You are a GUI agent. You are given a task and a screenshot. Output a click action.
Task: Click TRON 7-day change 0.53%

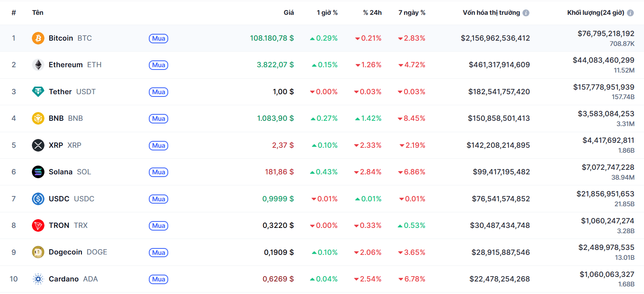tap(412, 225)
